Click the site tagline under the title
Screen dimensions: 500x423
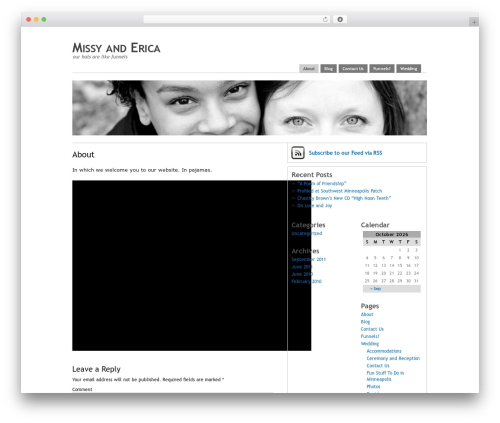(x=100, y=57)
